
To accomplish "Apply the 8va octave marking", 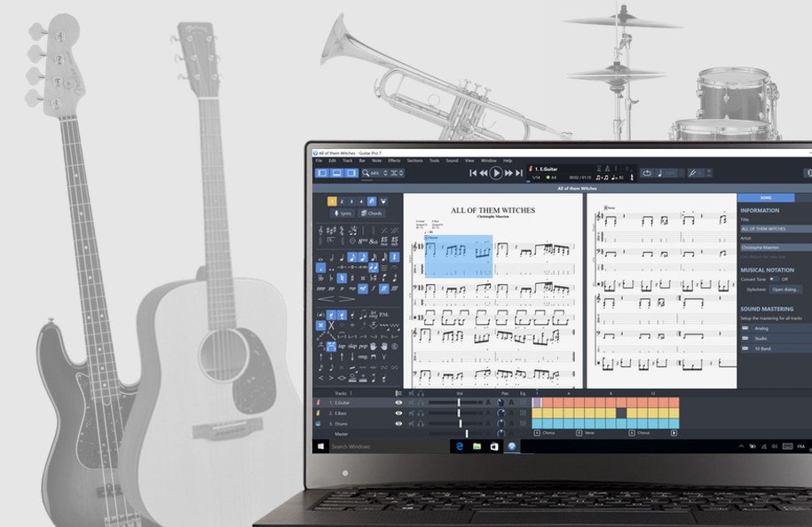I will pyautogui.click(x=363, y=241).
